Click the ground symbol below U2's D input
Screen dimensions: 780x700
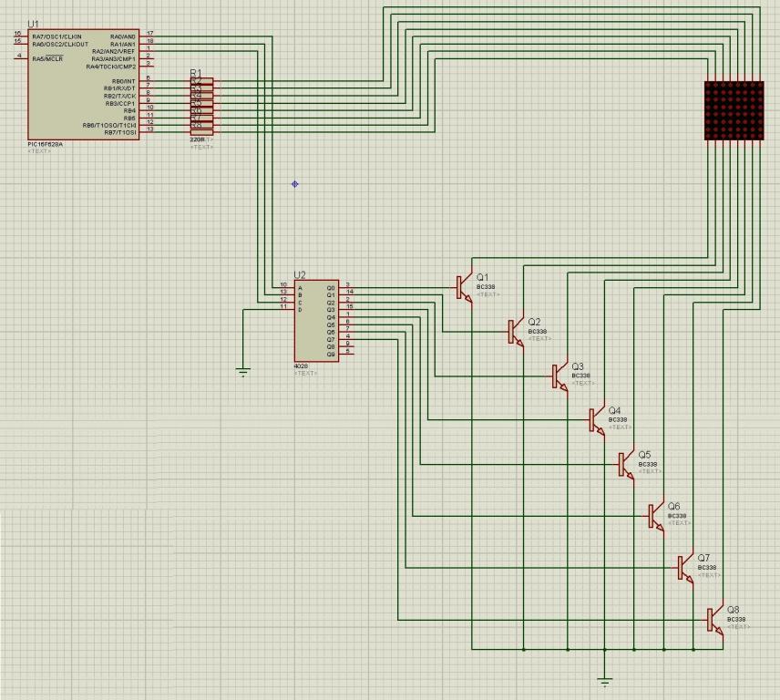pos(243,372)
